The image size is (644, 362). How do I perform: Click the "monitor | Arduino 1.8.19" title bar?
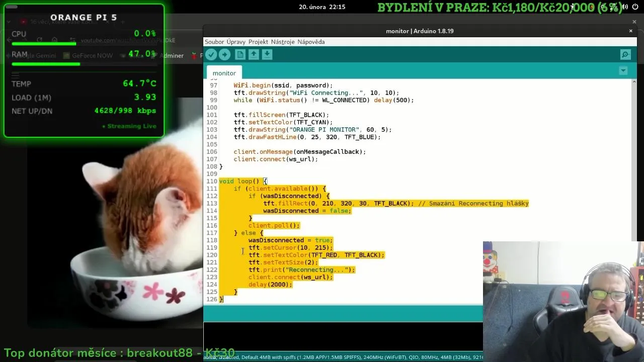[420, 31]
